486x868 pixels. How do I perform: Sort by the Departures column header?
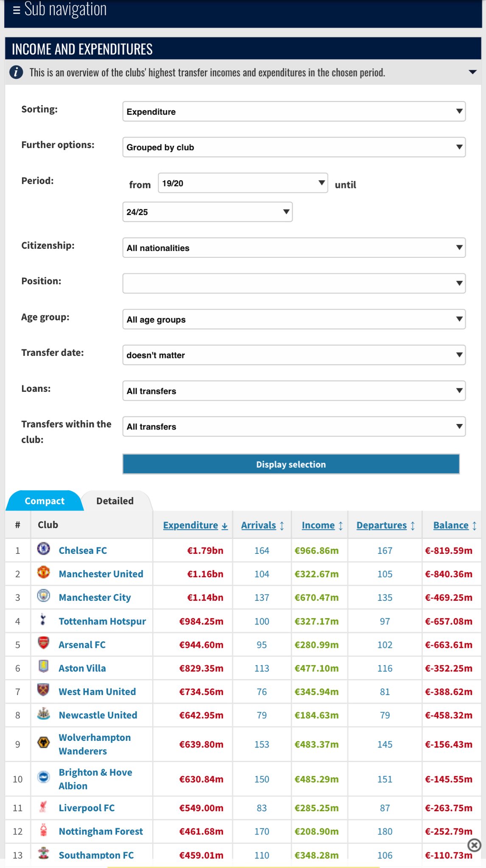(x=385, y=525)
